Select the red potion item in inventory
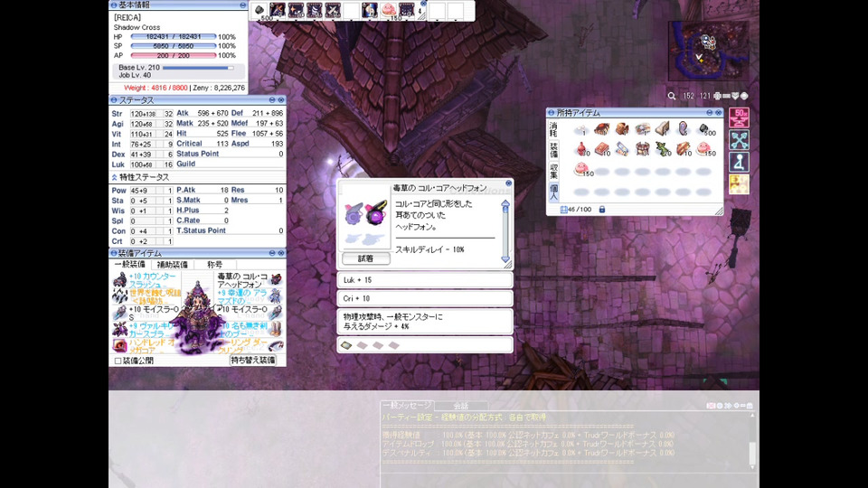The image size is (868, 488). (581, 149)
